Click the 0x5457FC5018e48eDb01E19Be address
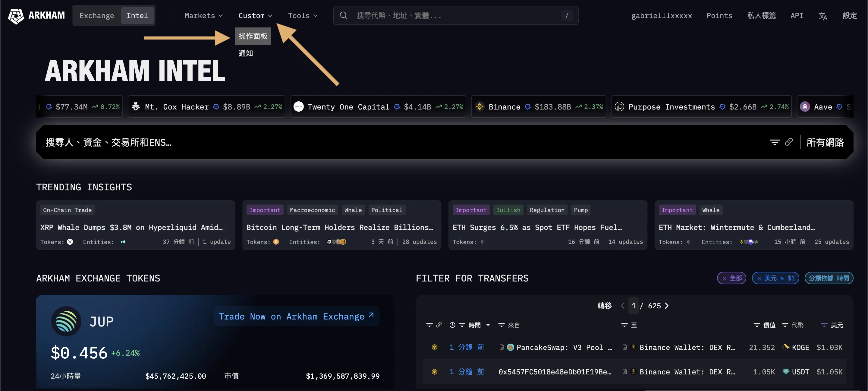This screenshot has height=391, width=868. [555, 371]
